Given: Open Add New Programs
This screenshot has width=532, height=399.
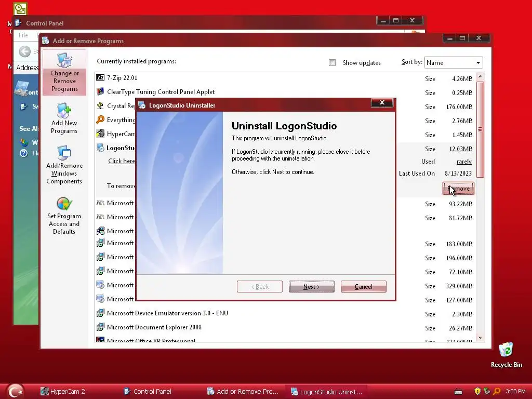Looking at the screenshot, I should coord(64,119).
